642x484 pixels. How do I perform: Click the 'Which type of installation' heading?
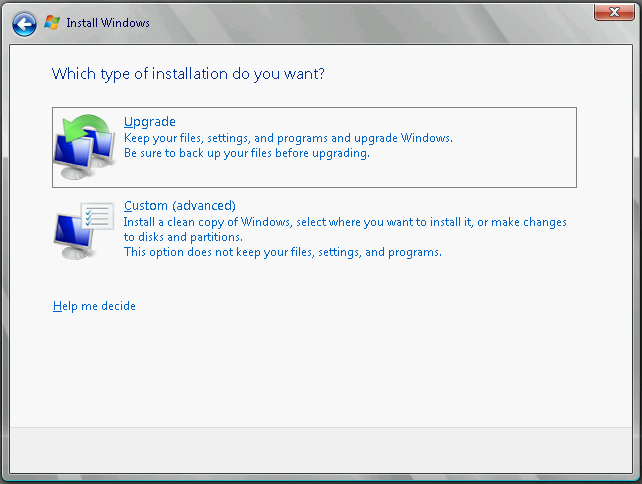click(x=188, y=74)
